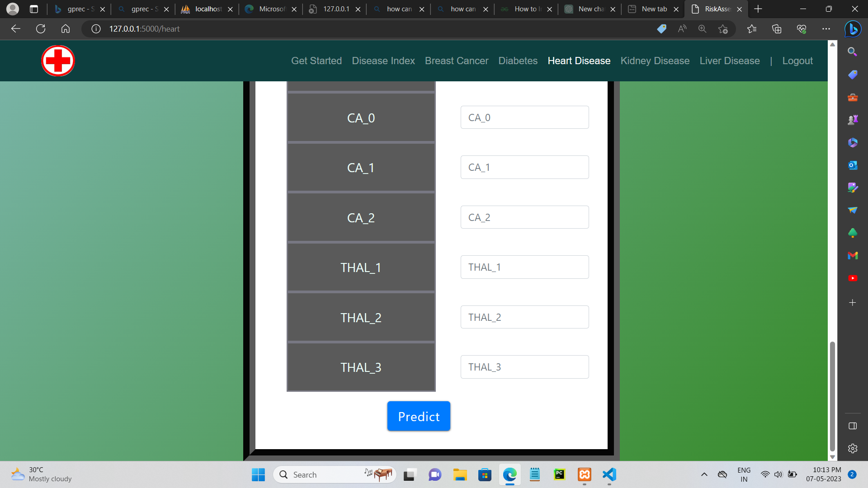The width and height of the screenshot is (868, 488).
Task: Open the shopping price tag icon
Action: click(662, 29)
